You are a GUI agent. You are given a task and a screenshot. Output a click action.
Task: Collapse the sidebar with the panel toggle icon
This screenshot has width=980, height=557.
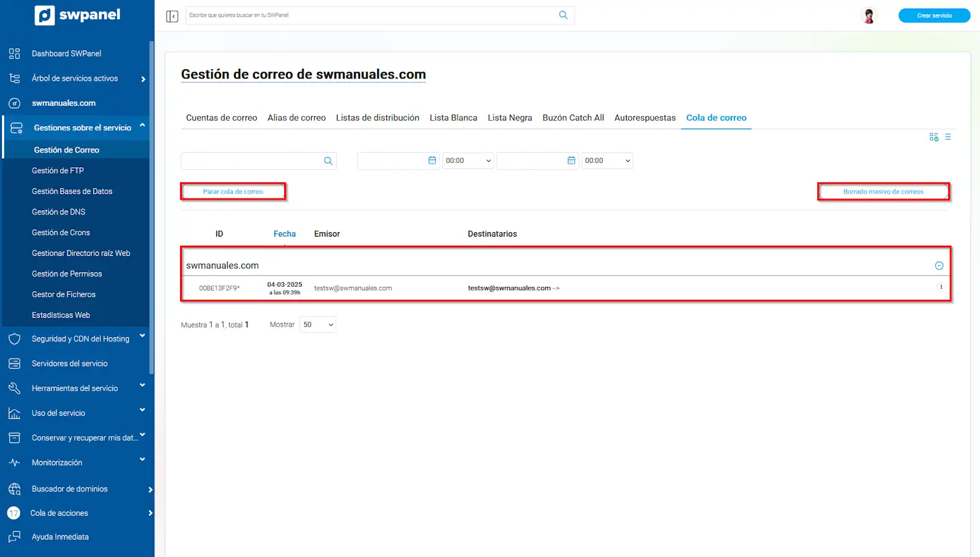(x=172, y=16)
